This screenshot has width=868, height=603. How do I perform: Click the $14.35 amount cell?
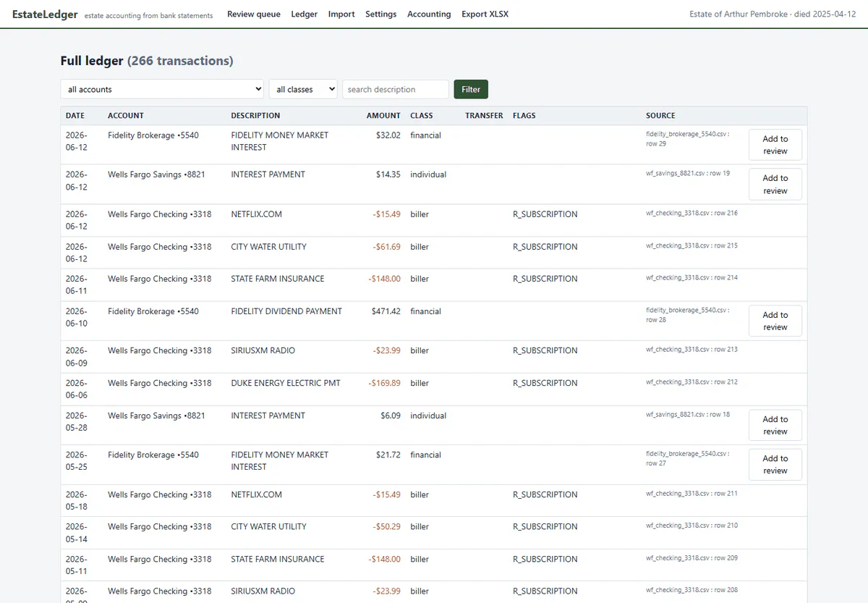tap(388, 174)
